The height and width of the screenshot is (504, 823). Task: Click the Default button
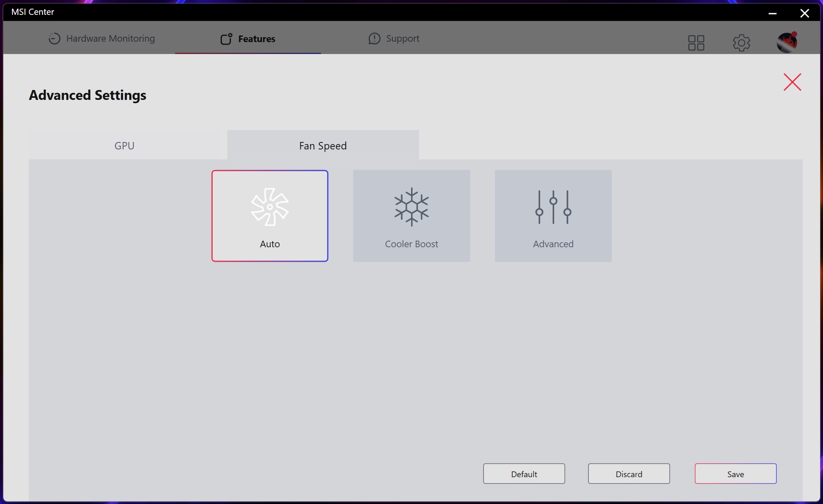524,474
